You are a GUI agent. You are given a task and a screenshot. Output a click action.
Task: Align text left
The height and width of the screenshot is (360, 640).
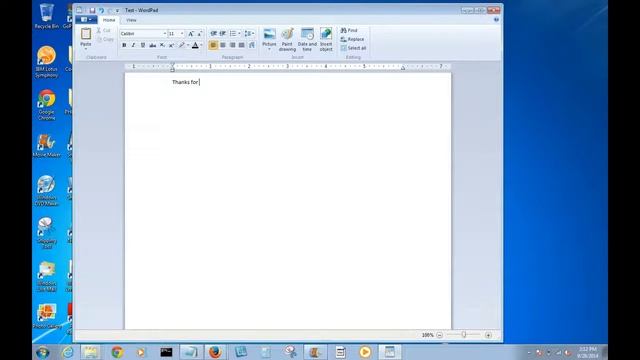tap(213, 45)
